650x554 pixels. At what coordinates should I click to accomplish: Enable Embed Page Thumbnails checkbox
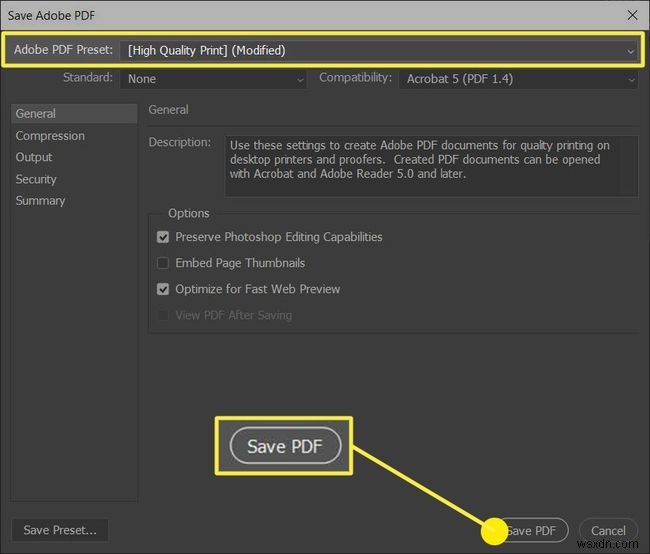point(163,263)
